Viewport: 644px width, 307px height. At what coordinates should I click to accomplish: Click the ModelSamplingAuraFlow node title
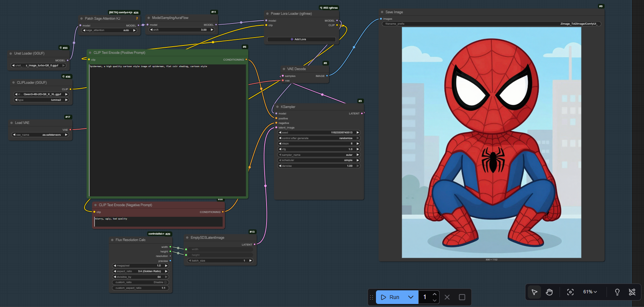coord(170,18)
